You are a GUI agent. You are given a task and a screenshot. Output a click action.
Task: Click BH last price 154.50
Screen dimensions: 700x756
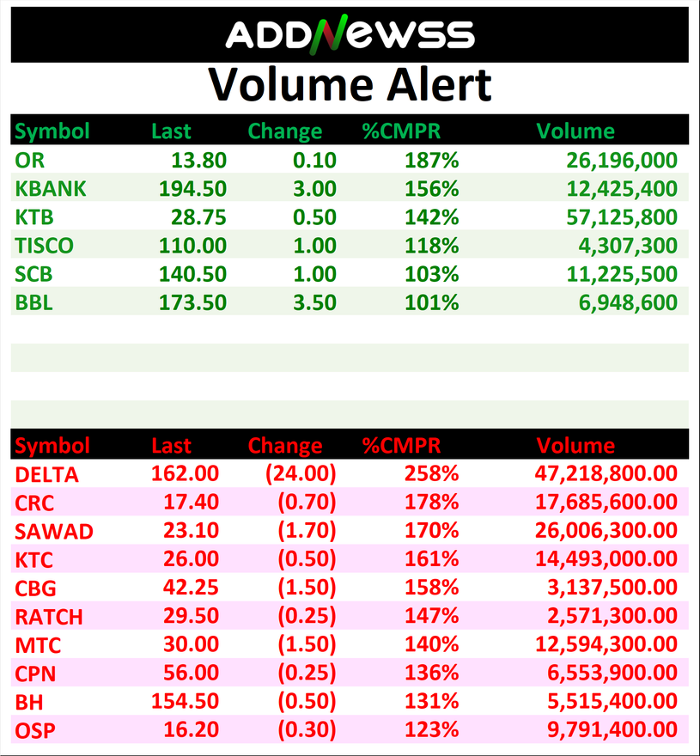pyautogui.click(x=185, y=703)
